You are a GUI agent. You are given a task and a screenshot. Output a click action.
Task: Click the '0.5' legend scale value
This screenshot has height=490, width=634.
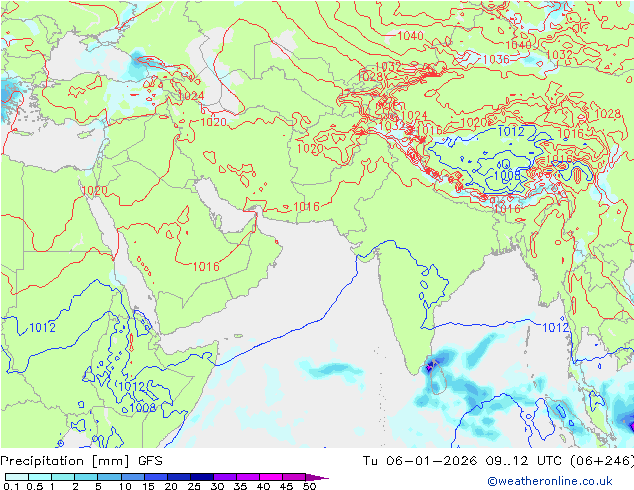coord(34,486)
